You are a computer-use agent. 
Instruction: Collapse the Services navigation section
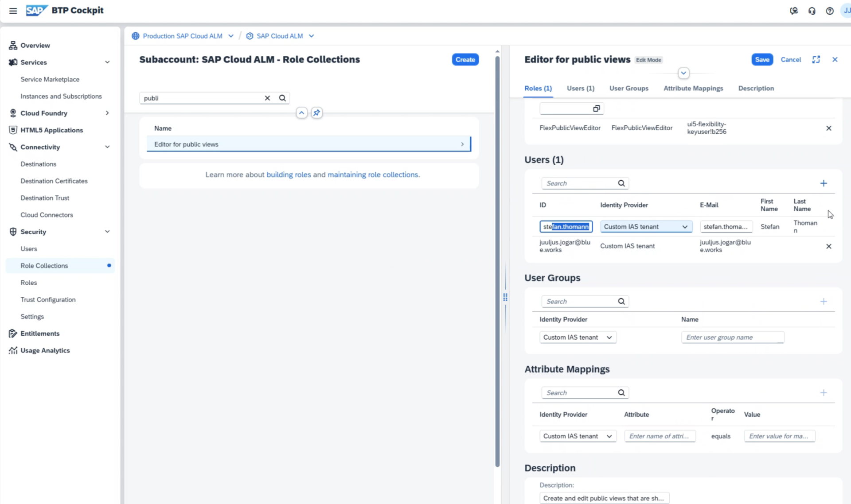107,62
